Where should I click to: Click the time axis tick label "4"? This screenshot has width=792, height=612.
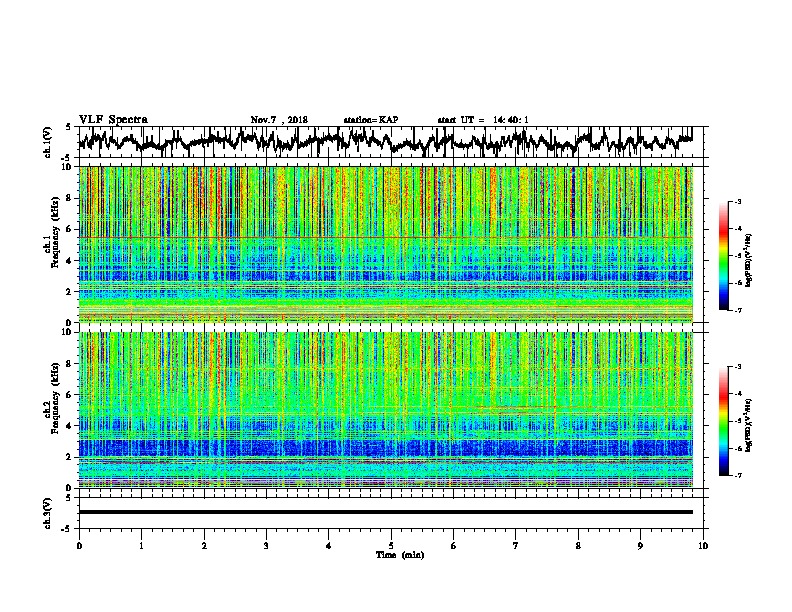coord(329,546)
